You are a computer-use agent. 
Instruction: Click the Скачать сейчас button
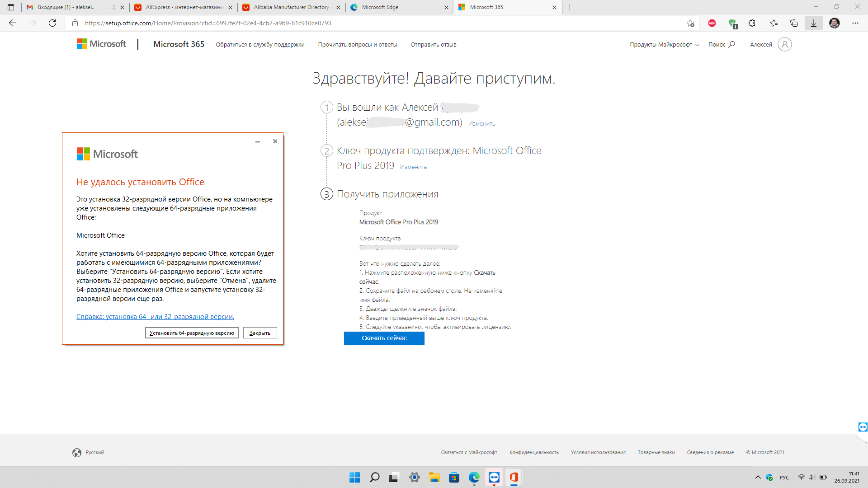point(384,338)
